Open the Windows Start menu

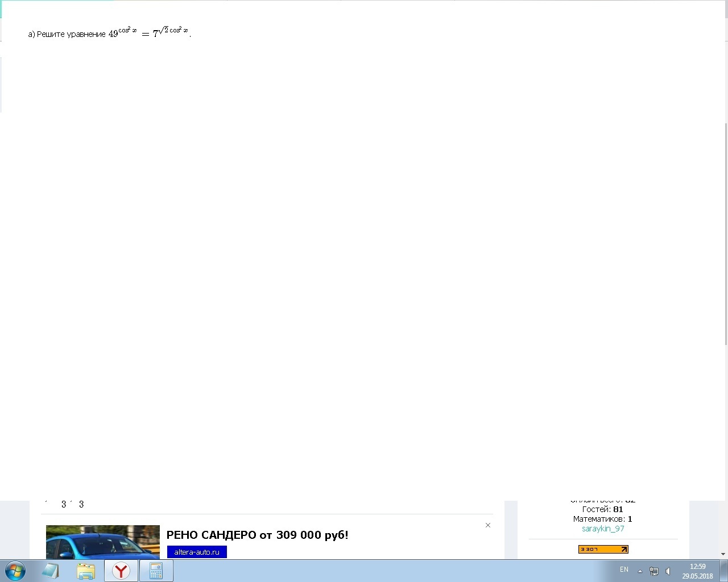point(14,570)
